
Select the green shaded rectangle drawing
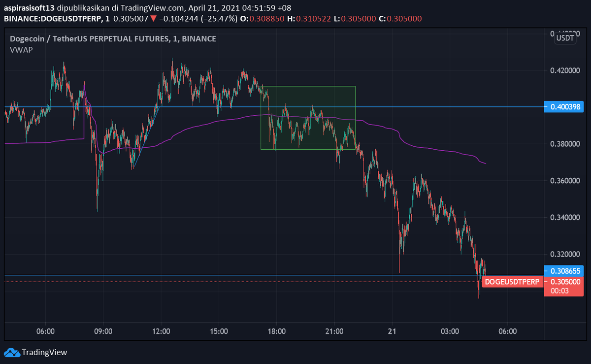(308, 118)
